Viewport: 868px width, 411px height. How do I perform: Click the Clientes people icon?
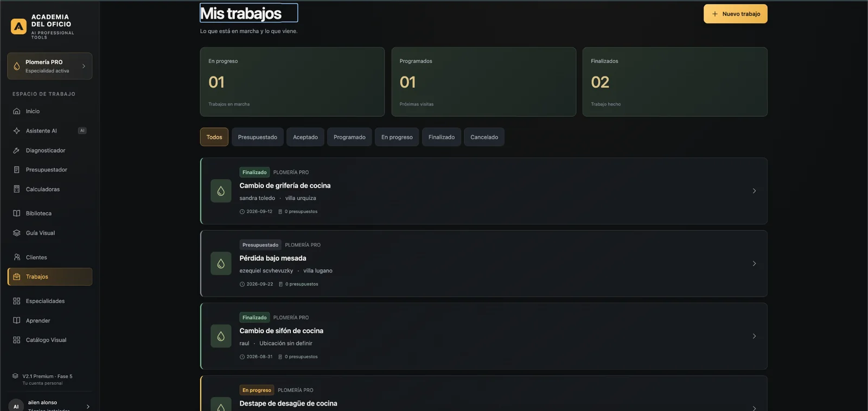(x=17, y=257)
